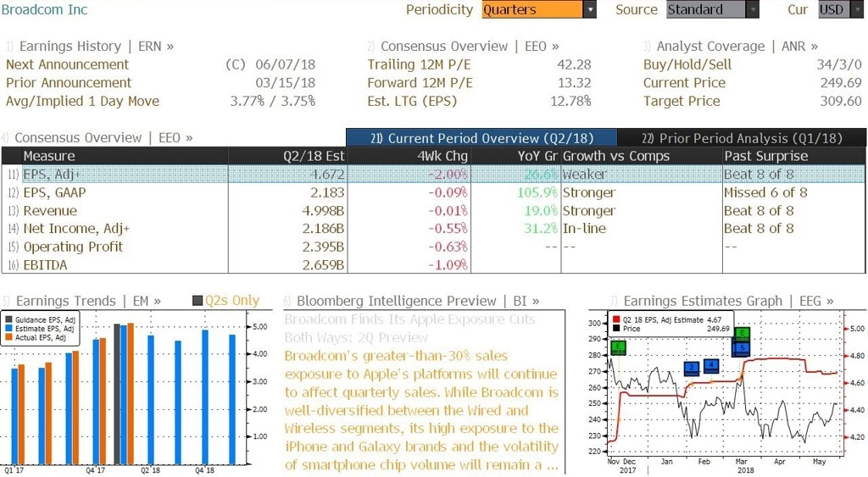Click Forward 12M P/E value 13.32

point(574,82)
